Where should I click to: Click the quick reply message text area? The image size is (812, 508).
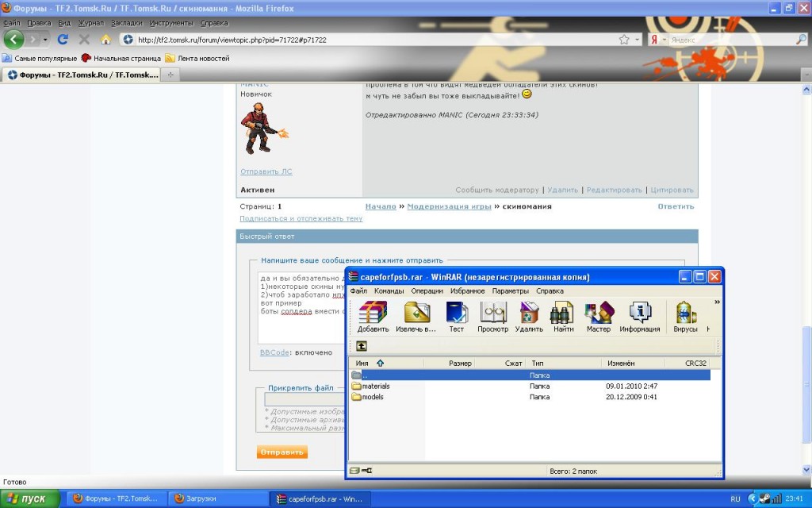click(x=301, y=308)
